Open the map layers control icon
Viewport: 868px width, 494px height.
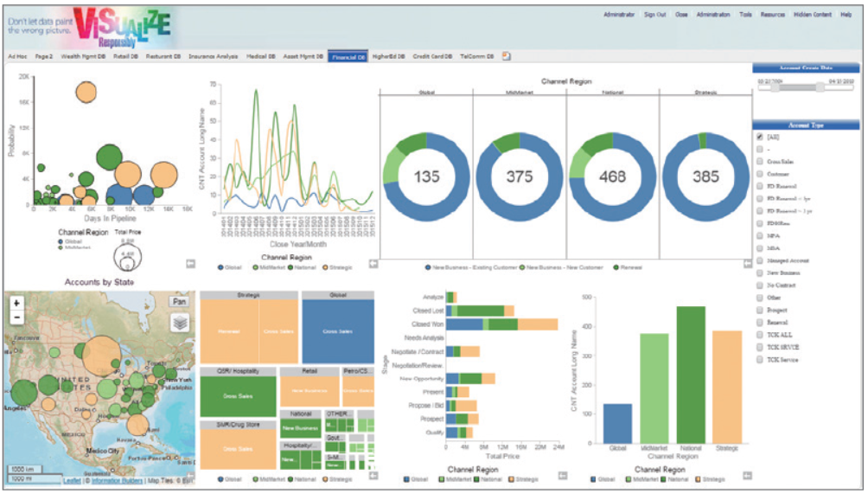click(x=179, y=322)
